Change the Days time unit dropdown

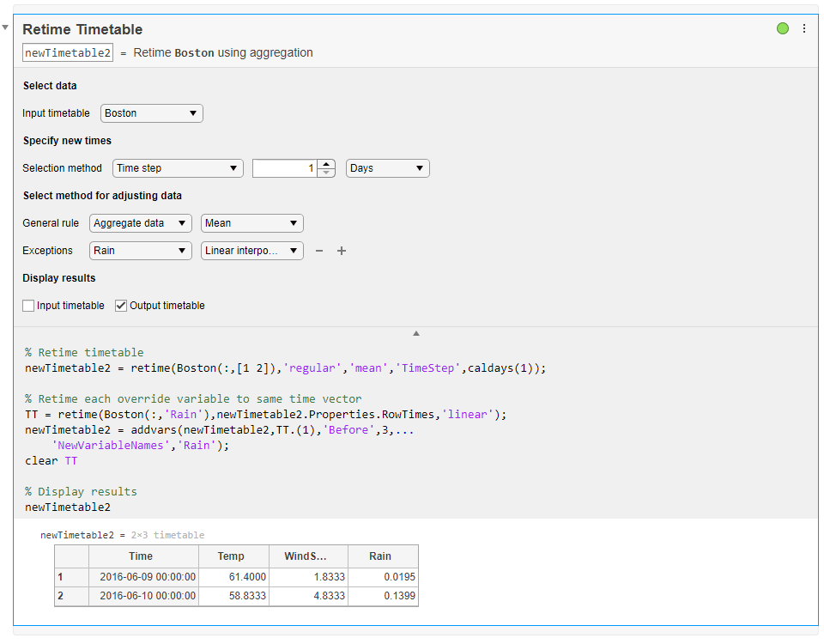coord(387,168)
